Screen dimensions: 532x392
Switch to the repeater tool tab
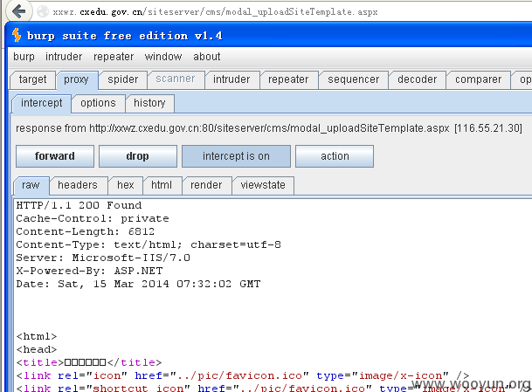pos(288,79)
